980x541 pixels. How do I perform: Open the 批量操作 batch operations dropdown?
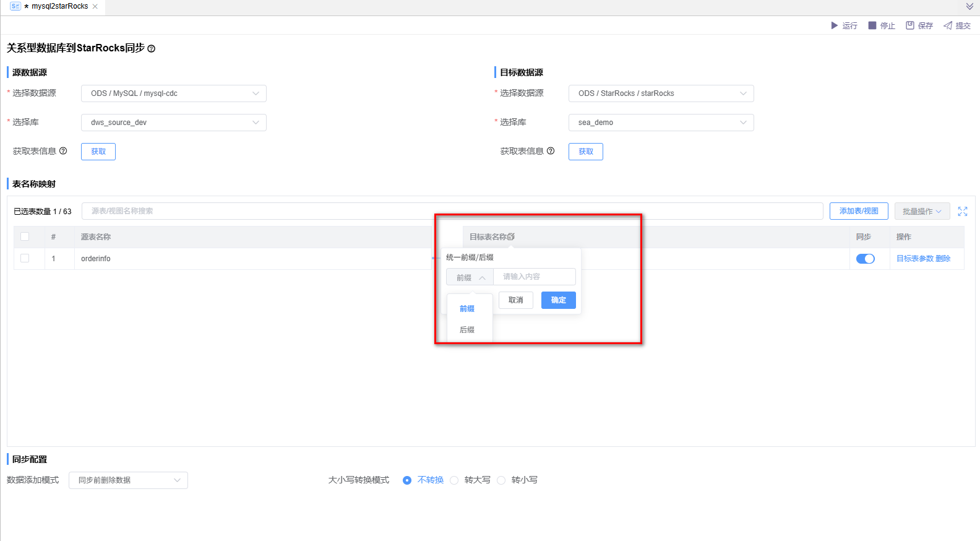[921, 212]
